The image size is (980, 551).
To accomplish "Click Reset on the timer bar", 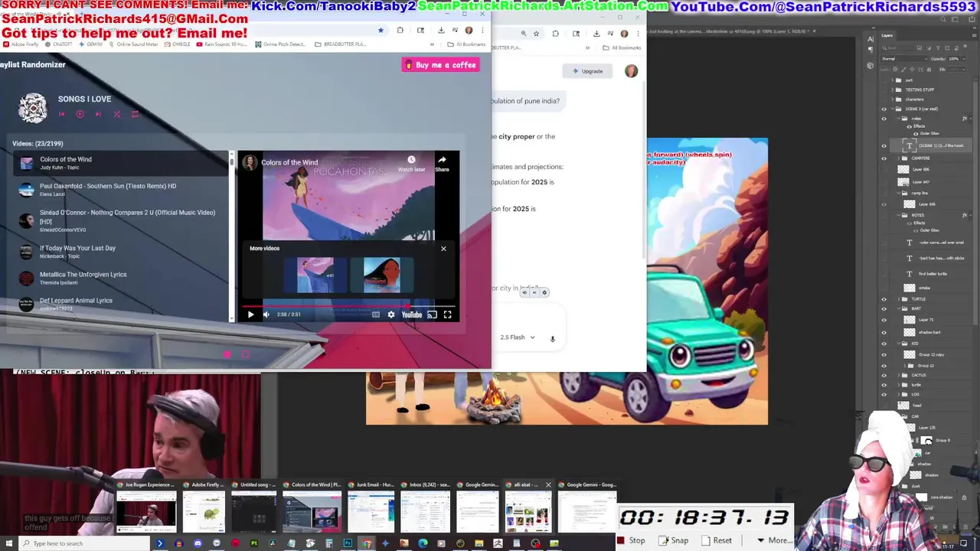I will click(x=717, y=540).
